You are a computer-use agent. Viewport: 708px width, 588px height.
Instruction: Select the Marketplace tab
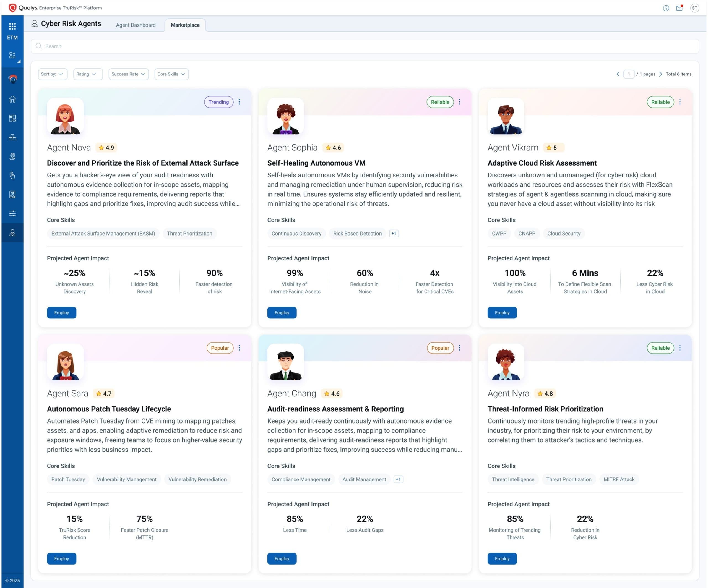[x=185, y=25]
